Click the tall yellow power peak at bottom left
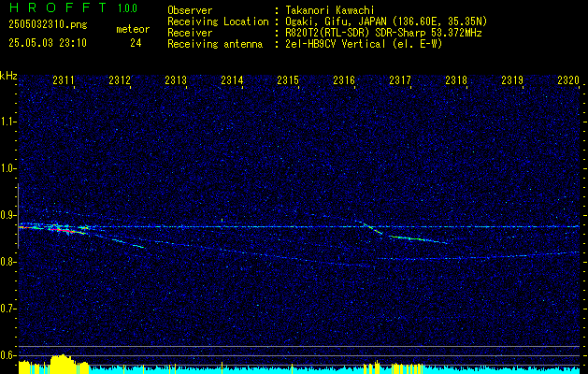Image resolution: width=588 pixels, height=374 pixels. [61, 364]
